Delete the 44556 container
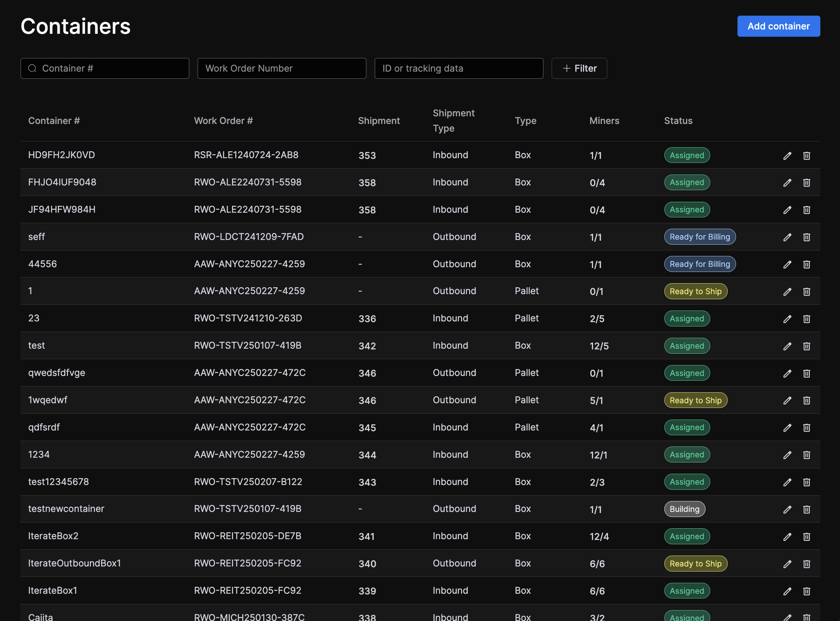Screen dimensions: 840x621 [807, 264]
